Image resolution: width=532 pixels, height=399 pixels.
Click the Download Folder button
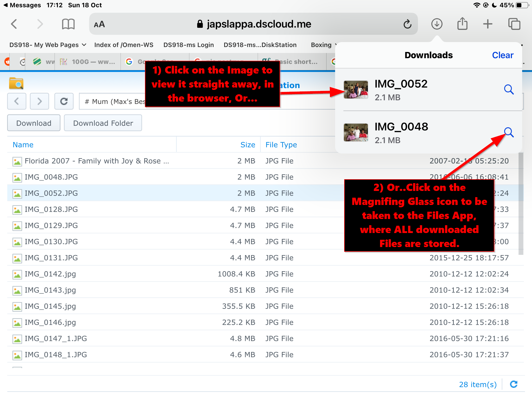coord(103,123)
